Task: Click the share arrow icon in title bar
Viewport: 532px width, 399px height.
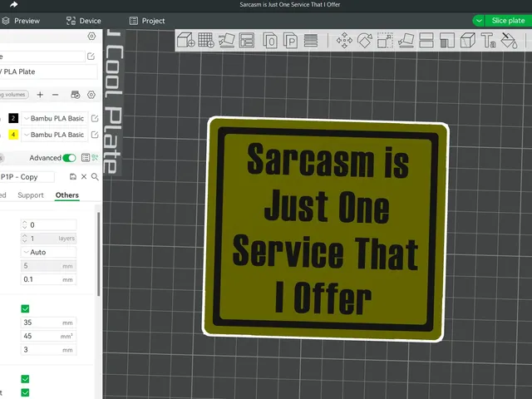Action: 13,4
